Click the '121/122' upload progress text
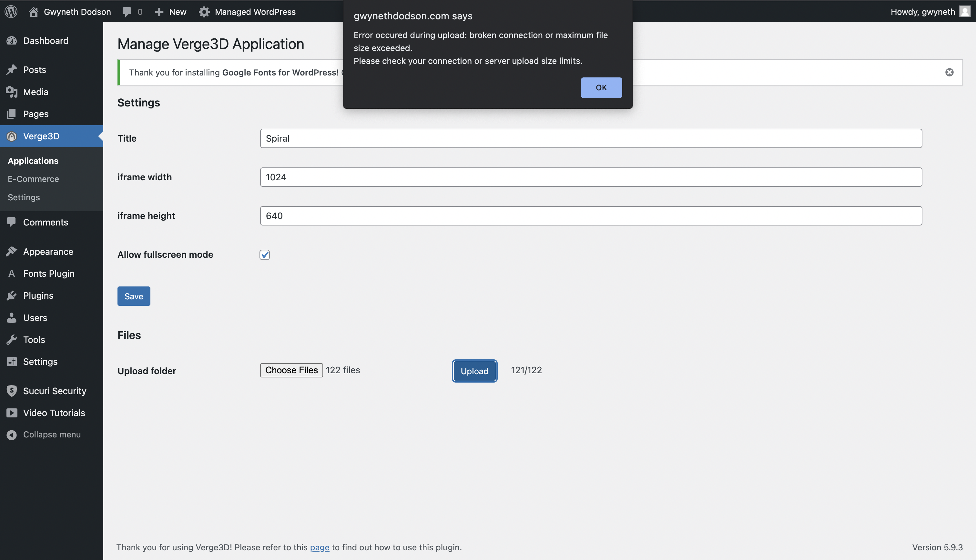This screenshot has height=560, width=976. tap(526, 370)
